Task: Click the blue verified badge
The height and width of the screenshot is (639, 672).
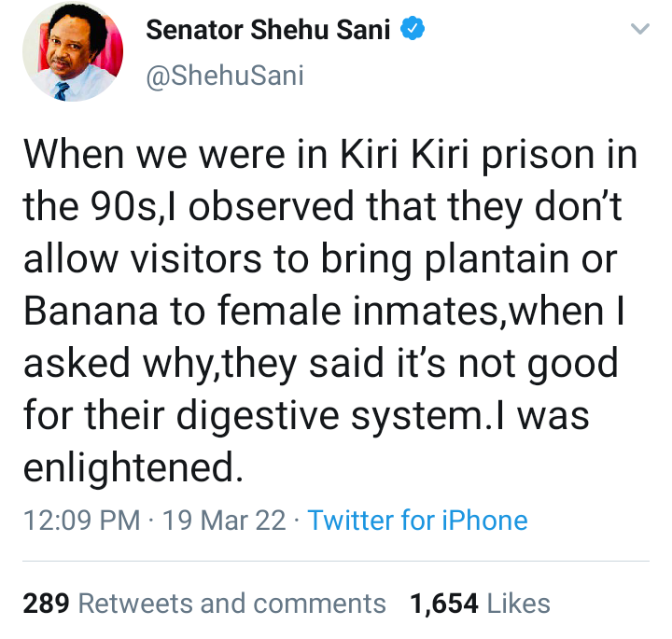Action: 413,31
